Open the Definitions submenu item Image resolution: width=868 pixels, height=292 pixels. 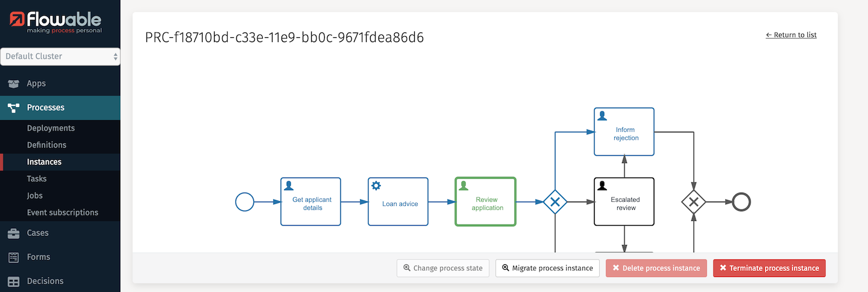tap(46, 145)
